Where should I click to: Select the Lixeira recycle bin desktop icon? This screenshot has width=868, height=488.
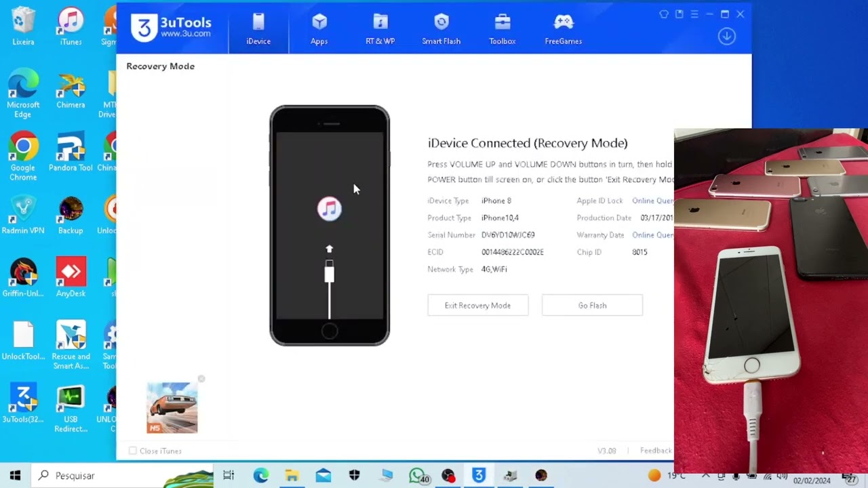[23, 26]
